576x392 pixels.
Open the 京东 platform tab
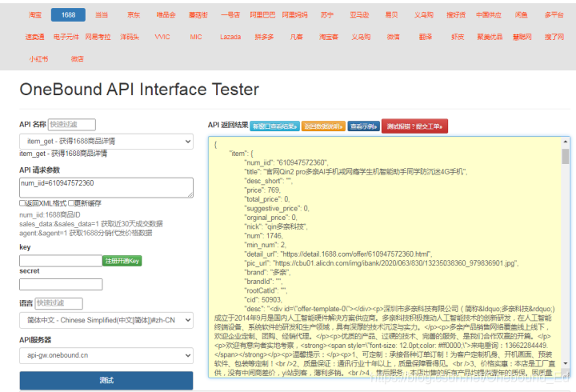(x=134, y=14)
